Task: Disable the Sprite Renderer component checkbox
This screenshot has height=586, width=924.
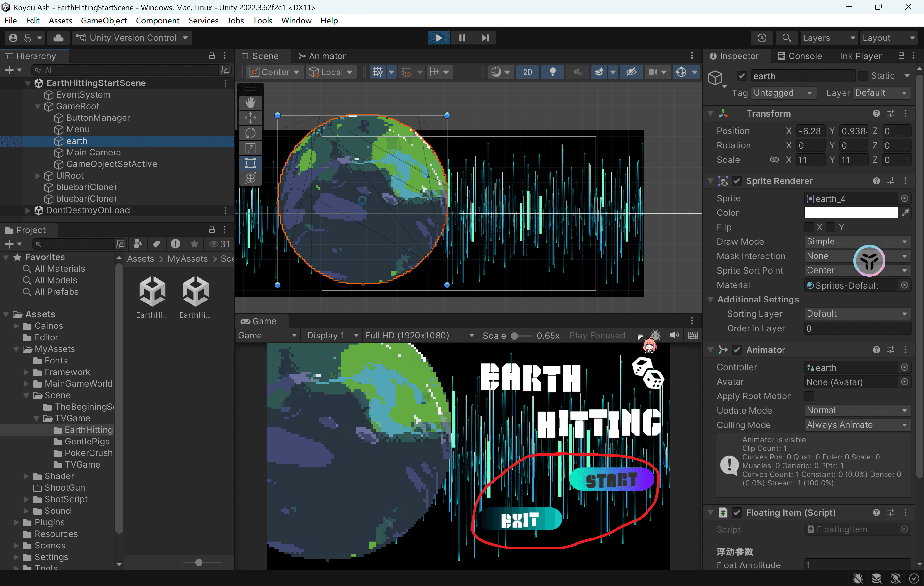Action: (x=737, y=181)
